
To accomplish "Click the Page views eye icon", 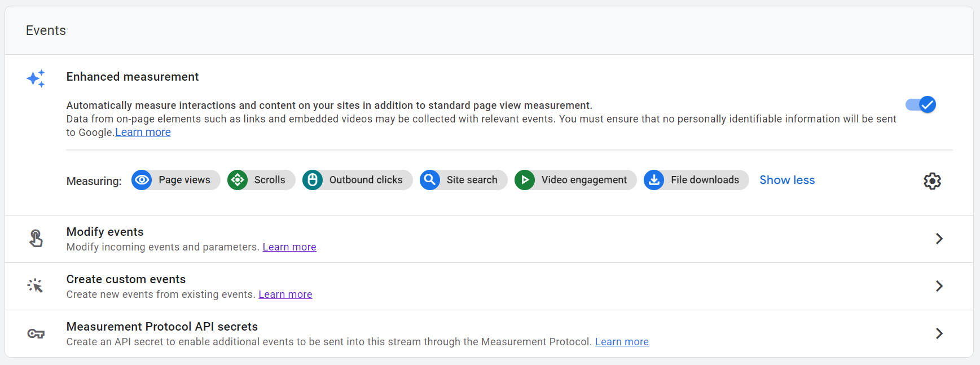I will pos(142,180).
